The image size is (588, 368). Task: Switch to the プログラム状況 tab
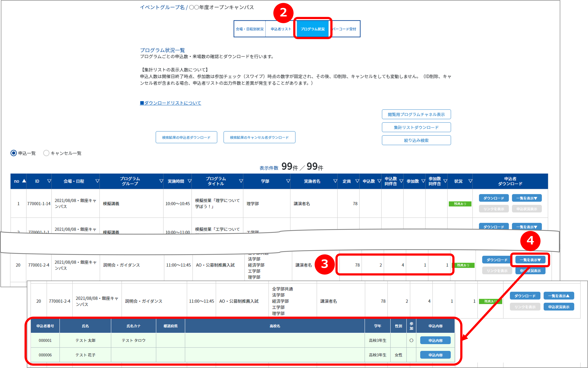312,29
